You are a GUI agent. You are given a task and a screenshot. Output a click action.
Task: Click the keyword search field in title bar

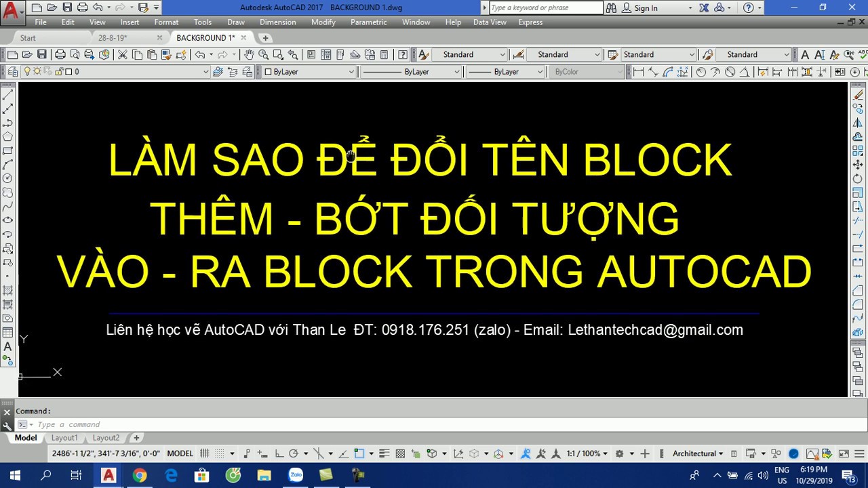[546, 8]
